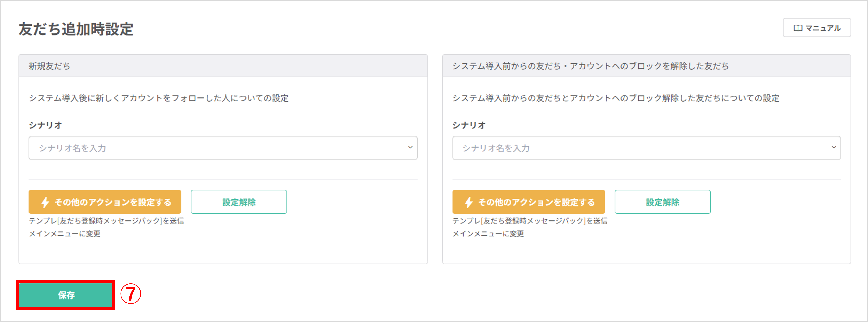
Task: Click メインメニューに変更 text in right panel
Action: point(488,234)
